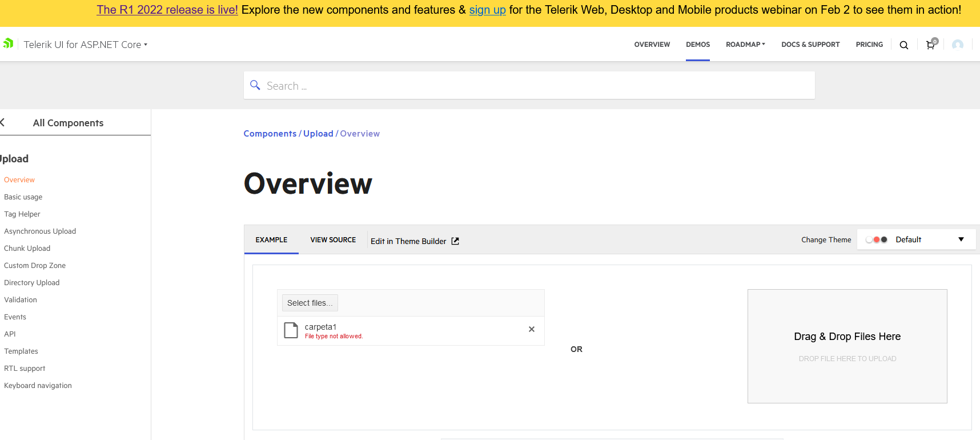Open Keyboard navigation demo in sidebar
Viewport: 980px width, 440px height.
38,386
